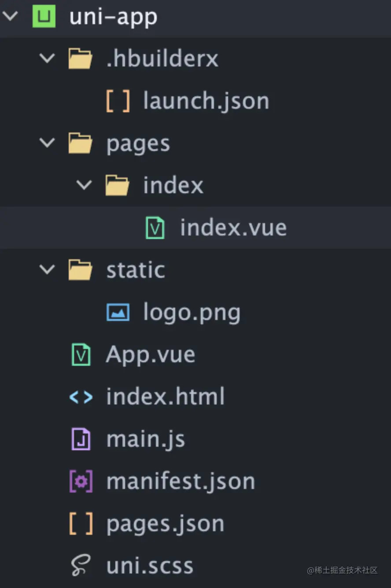Open the uni.scss file
391x588 pixels.
(x=150, y=566)
